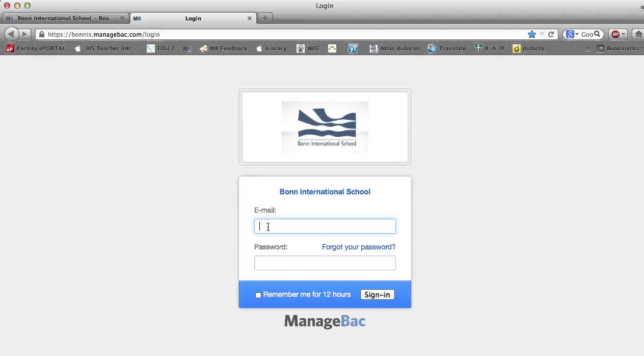Open the Library bookmark

[x=271, y=48]
